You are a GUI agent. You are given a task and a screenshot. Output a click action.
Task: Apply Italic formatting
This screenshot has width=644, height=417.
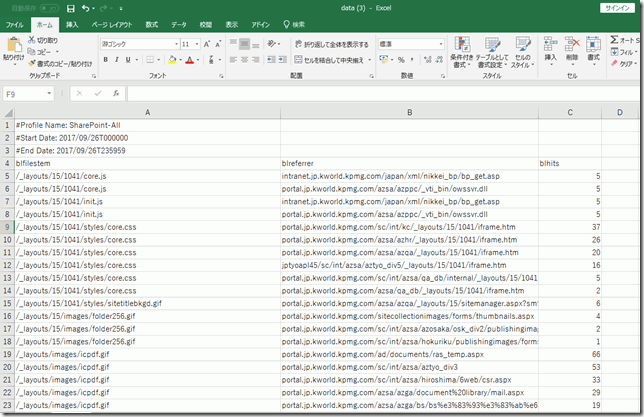coord(117,60)
